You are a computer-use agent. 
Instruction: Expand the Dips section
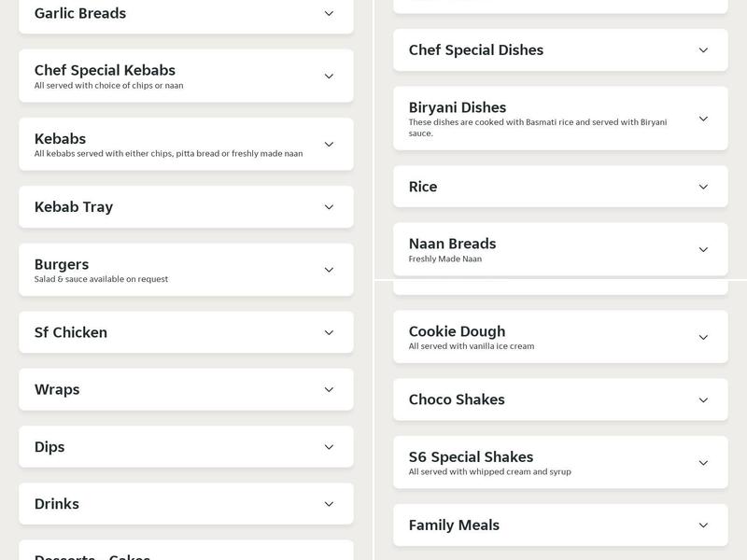329,447
